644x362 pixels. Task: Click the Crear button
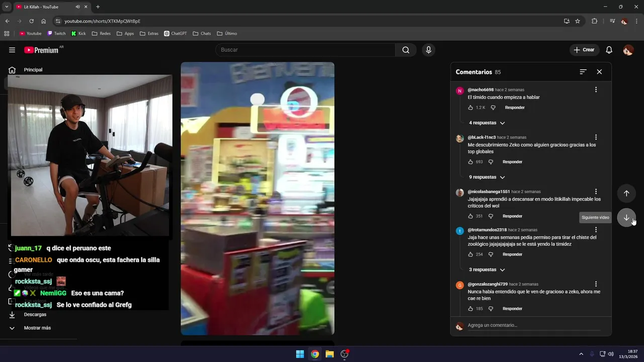[584, 50]
